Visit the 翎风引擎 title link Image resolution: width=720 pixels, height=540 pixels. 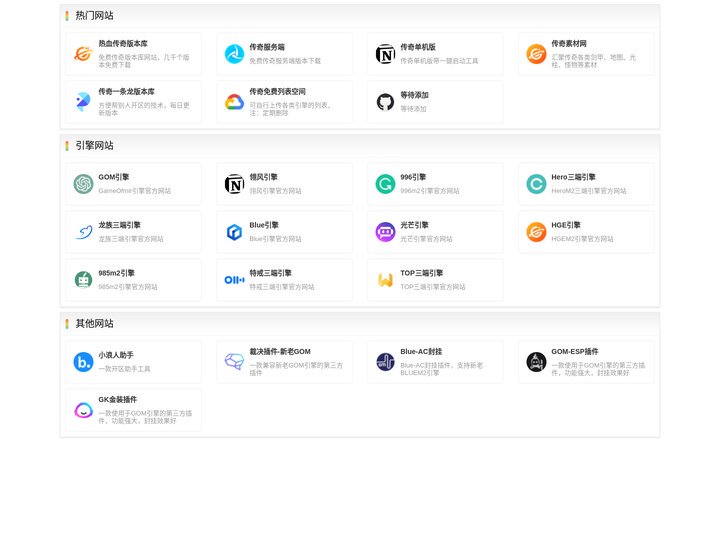tap(263, 177)
